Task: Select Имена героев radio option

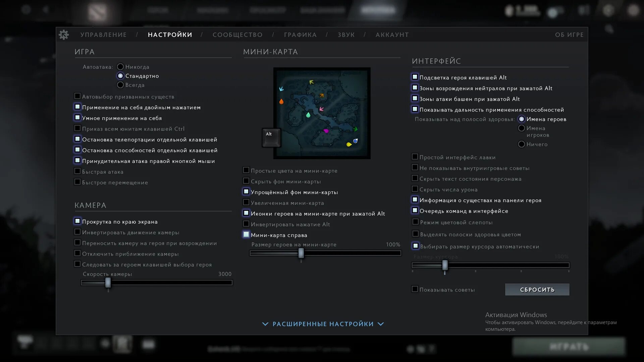Action: tap(522, 119)
